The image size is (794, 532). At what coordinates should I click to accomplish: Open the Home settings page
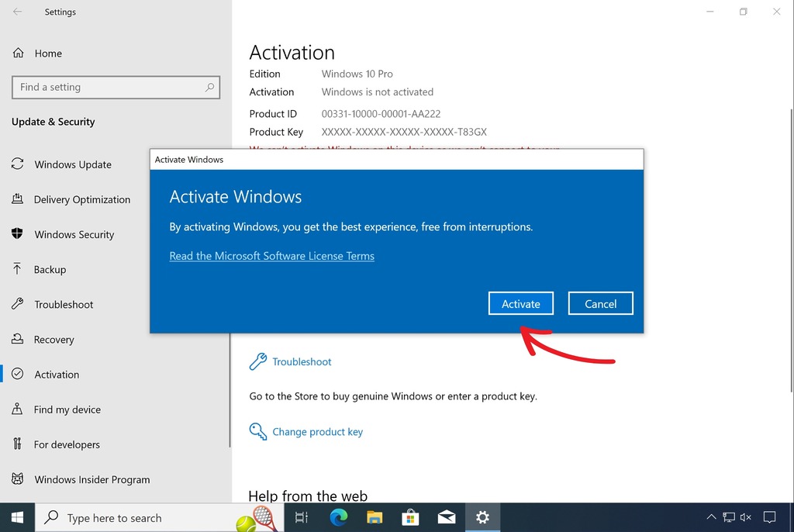click(x=48, y=54)
